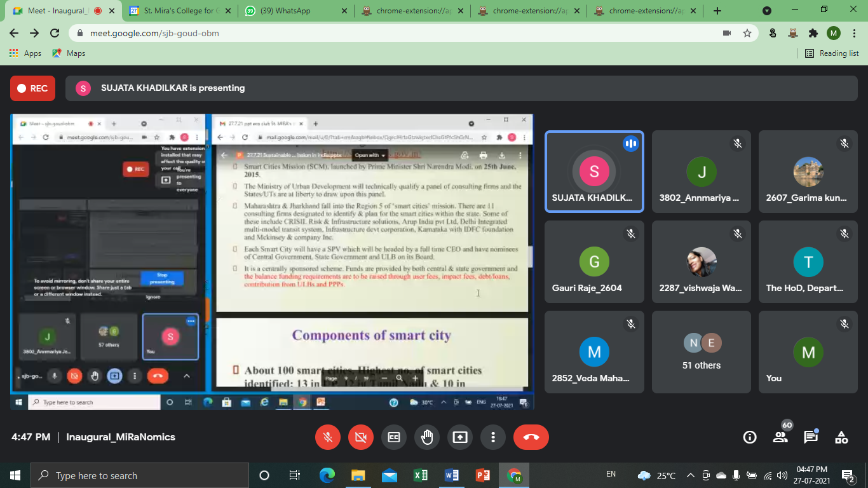Viewport: 868px width, 488px height.
Task: Show participants list people icon
Action: click(780, 437)
